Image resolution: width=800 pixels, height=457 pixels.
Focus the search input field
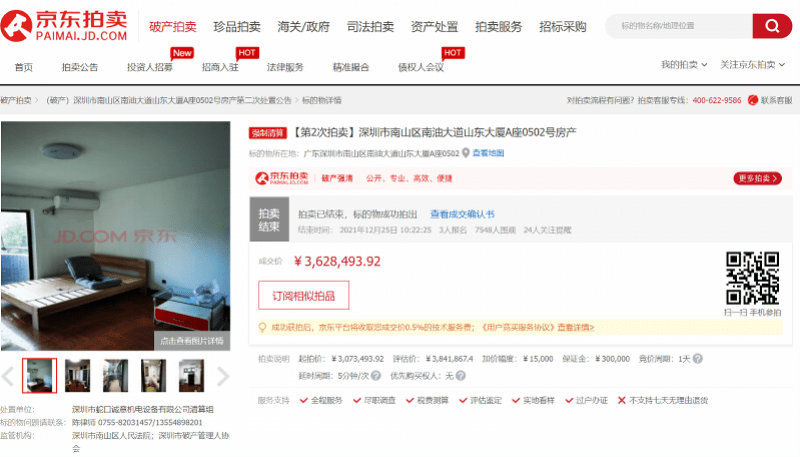coord(680,25)
